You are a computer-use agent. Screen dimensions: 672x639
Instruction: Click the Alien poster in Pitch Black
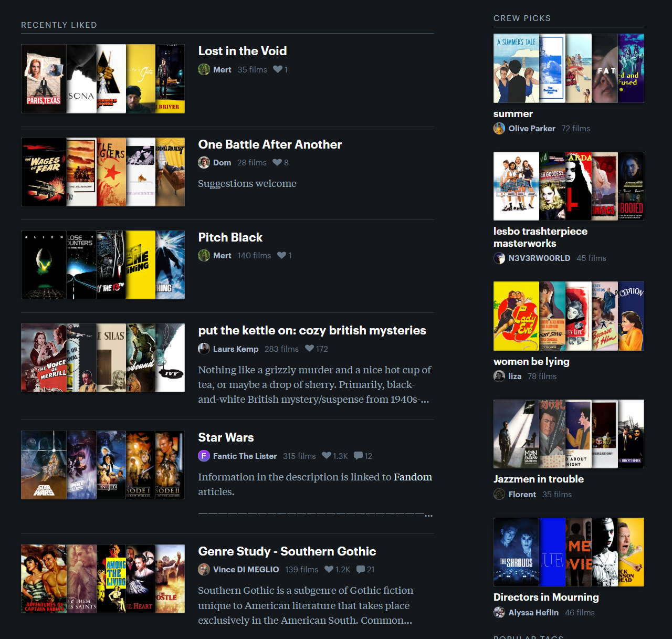pyautogui.click(x=44, y=265)
